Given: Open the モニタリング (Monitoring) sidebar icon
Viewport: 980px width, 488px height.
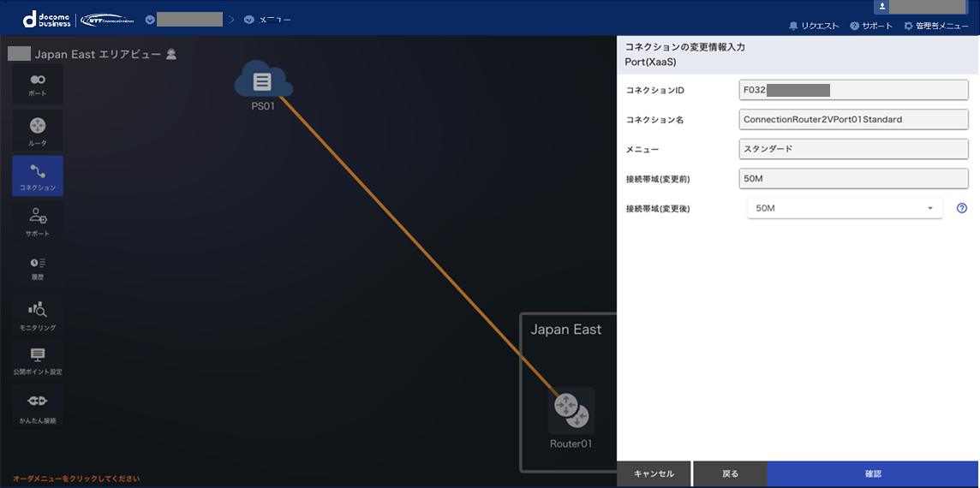Looking at the screenshot, I should pyautogui.click(x=38, y=316).
